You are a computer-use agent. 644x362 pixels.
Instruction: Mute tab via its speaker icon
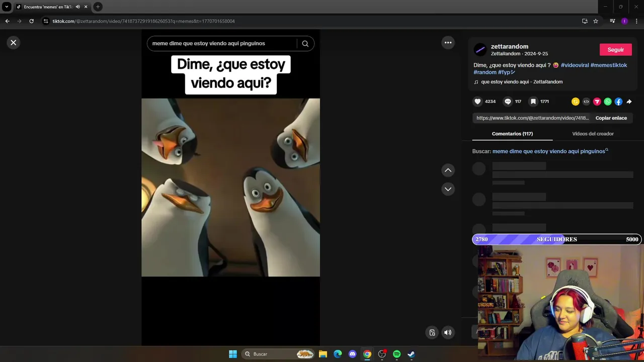[x=78, y=7]
